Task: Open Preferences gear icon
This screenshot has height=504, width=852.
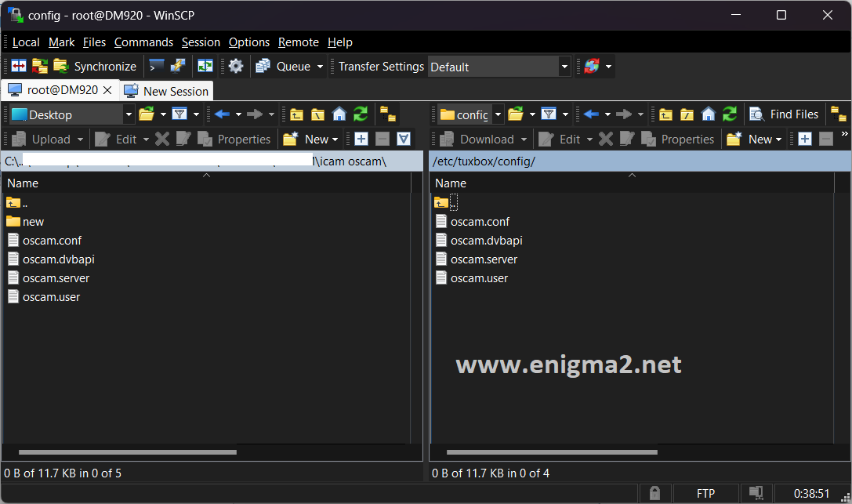Action: [236, 67]
